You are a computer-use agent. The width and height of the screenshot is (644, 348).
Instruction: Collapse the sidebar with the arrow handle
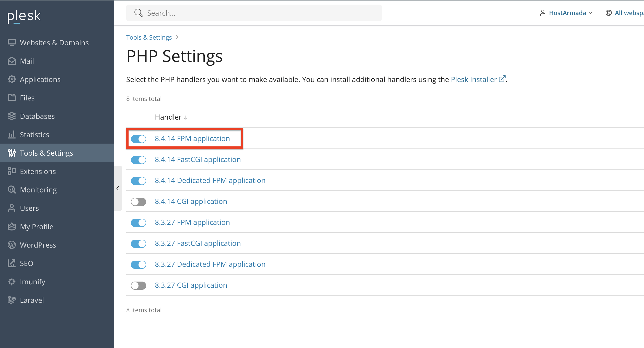(118, 188)
